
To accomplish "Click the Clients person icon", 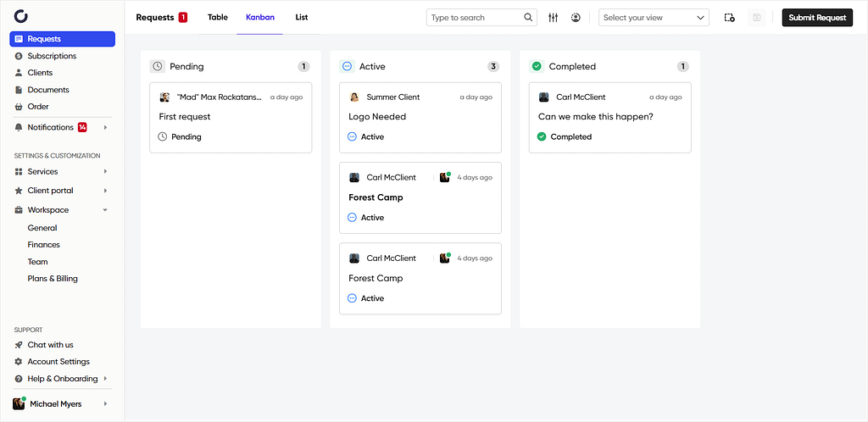I will (x=19, y=73).
